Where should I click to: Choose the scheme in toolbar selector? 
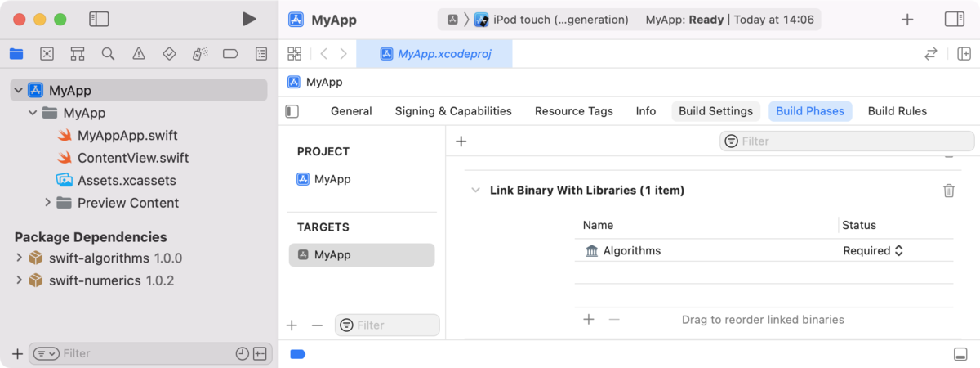[452, 20]
